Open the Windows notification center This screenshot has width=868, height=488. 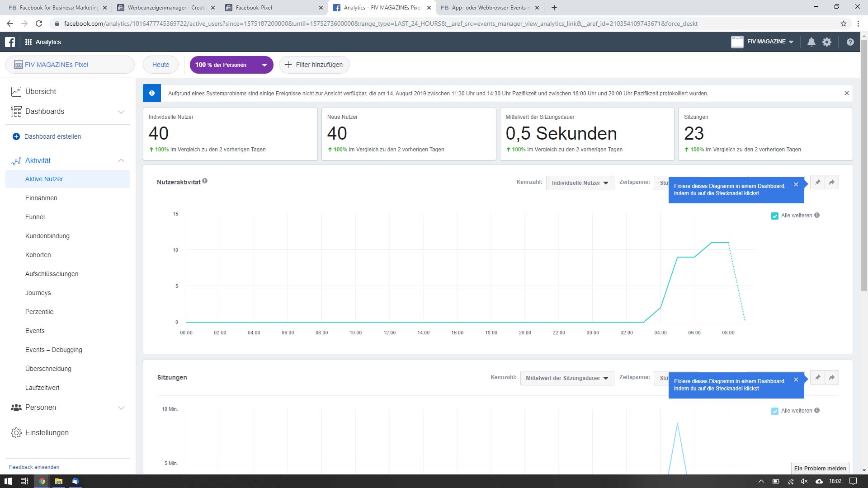click(x=853, y=481)
